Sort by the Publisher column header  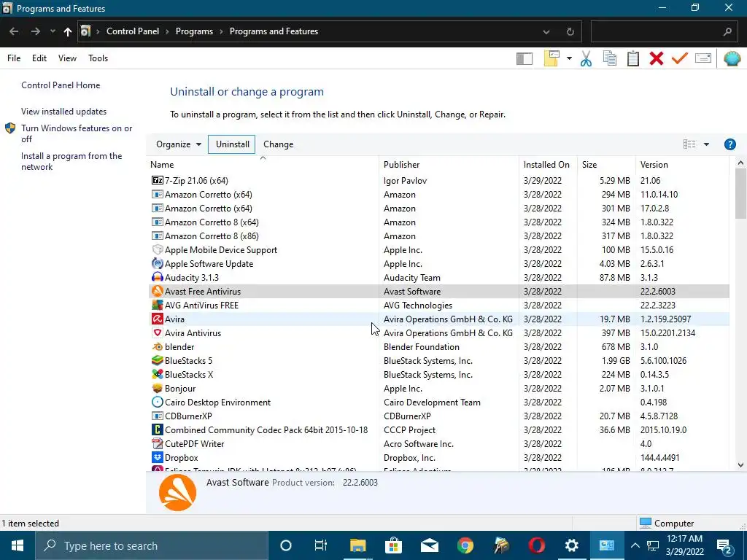(449, 165)
